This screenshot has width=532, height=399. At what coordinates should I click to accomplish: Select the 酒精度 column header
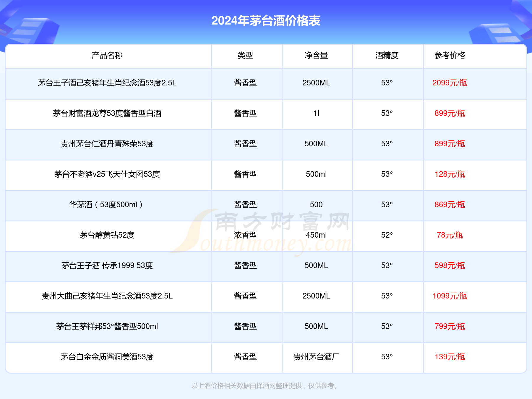[x=387, y=55]
